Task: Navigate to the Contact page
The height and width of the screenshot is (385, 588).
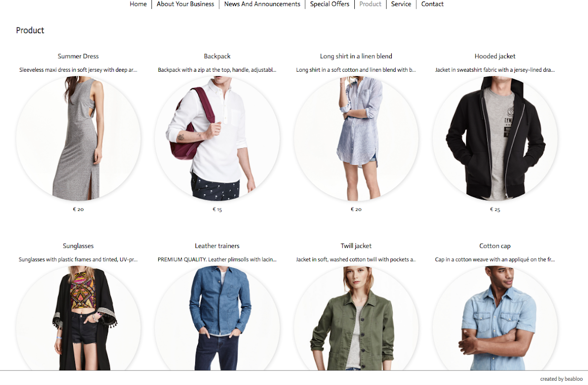Action: click(432, 4)
